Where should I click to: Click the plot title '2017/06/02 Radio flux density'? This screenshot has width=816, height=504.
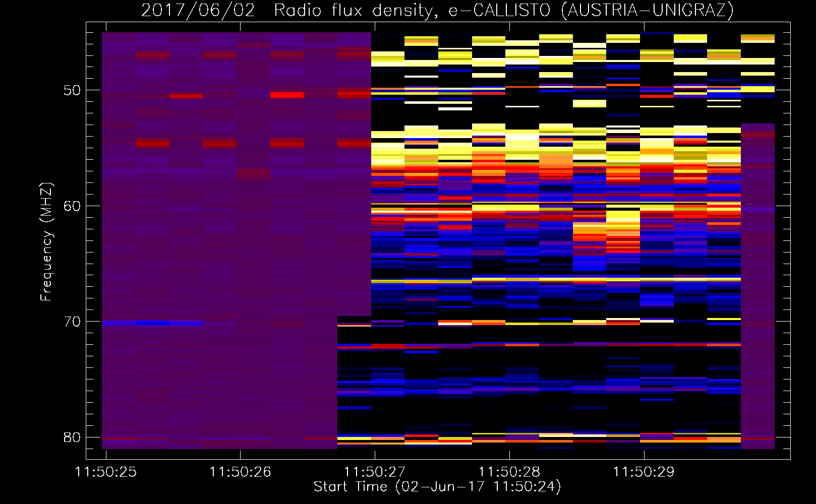tap(437, 10)
